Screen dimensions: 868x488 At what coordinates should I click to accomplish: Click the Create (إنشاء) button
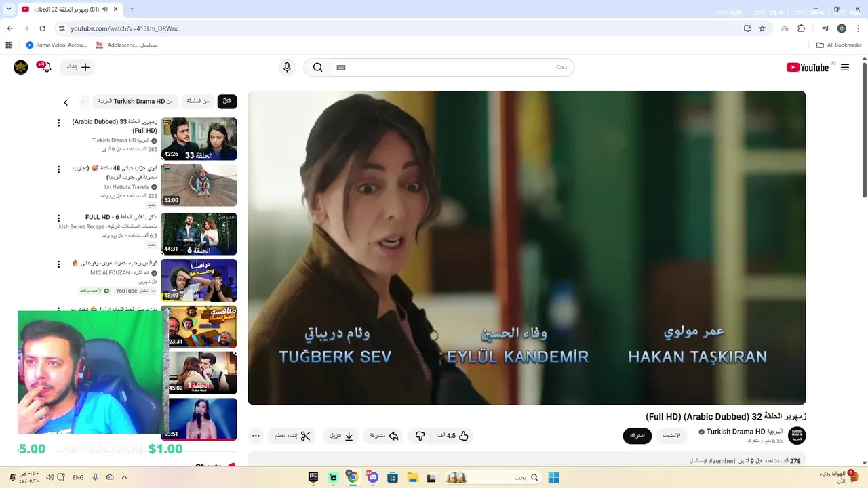78,67
